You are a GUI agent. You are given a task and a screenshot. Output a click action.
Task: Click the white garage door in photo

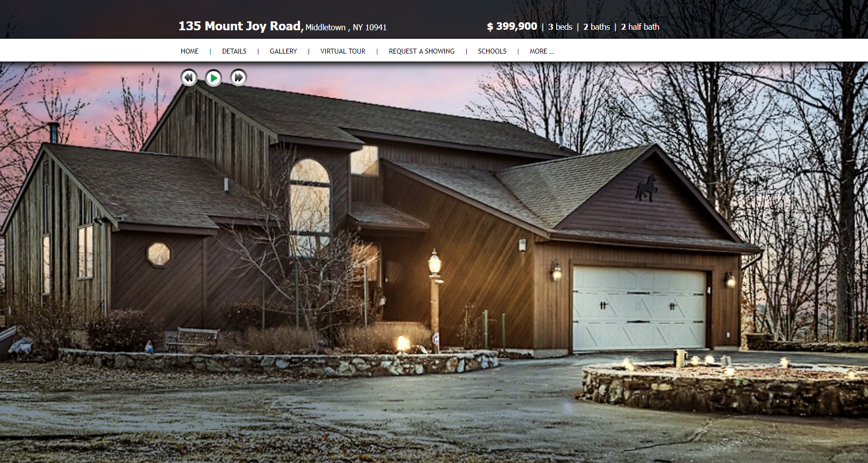(639, 308)
